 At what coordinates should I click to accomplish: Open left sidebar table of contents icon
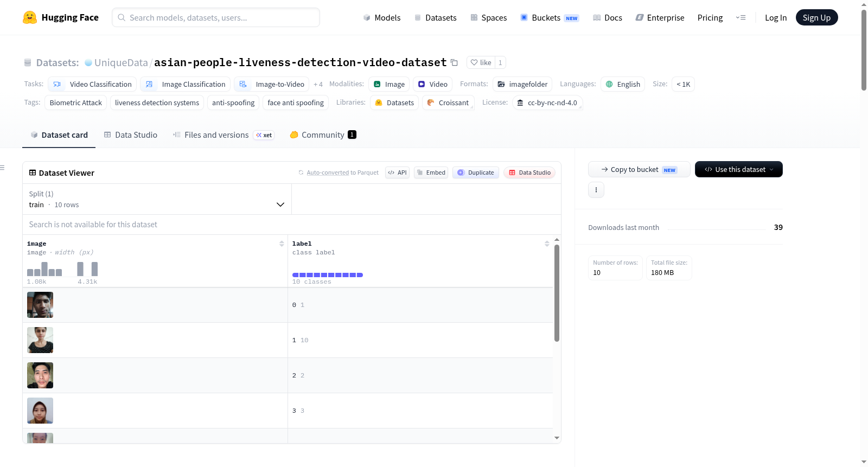pos(3,168)
